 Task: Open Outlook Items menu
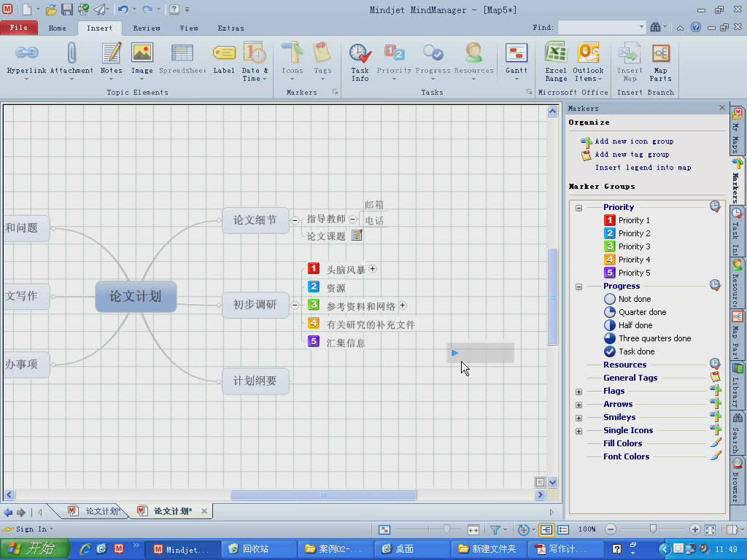(588, 61)
